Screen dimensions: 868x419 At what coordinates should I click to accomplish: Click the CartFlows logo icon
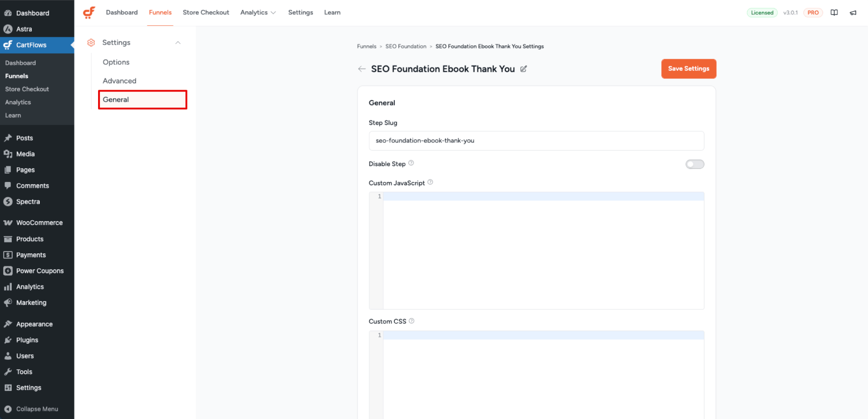tap(89, 13)
